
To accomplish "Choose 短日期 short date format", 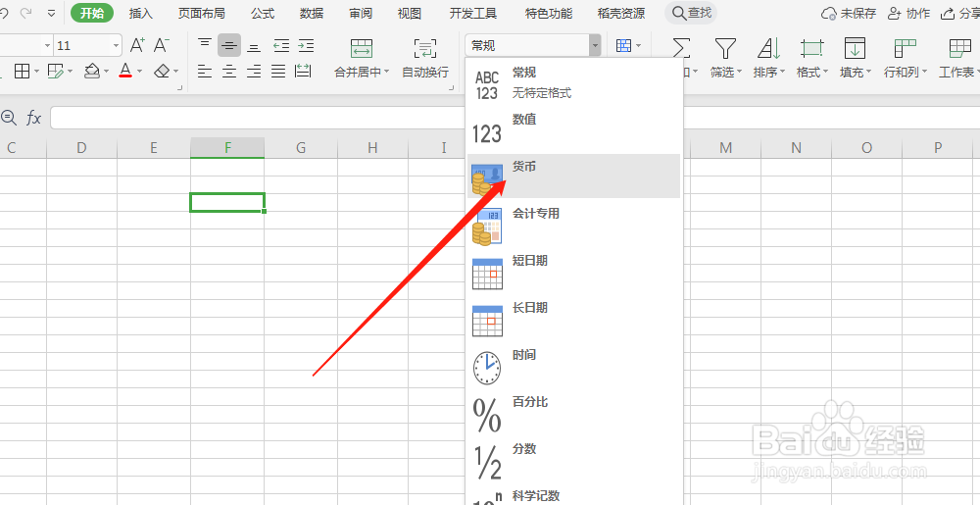I will (x=573, y=272).
